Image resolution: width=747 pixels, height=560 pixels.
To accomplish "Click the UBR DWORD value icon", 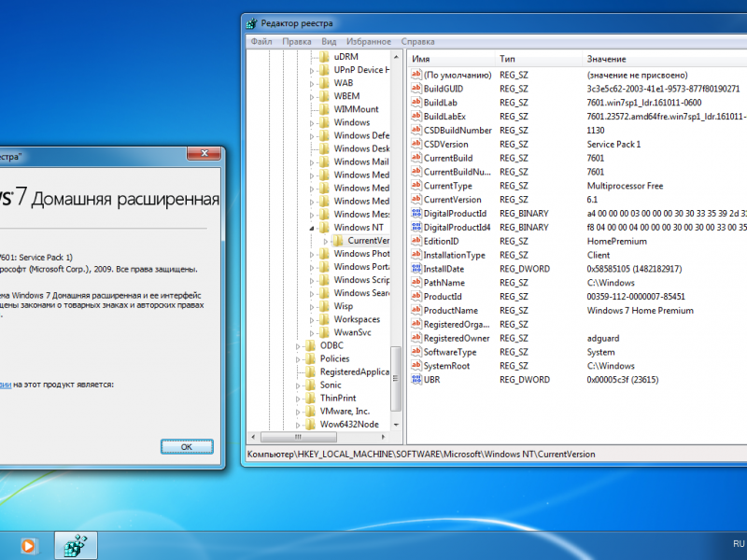I will point(416,379).
